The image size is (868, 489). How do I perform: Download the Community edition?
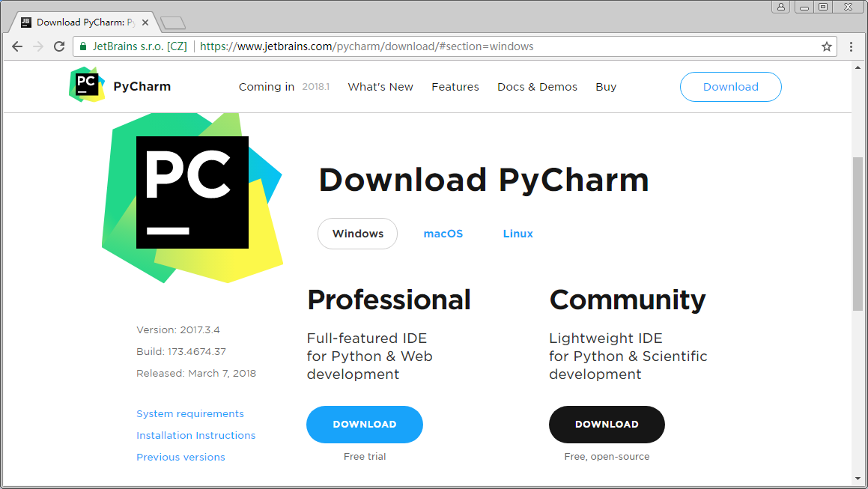pos(607,424)
